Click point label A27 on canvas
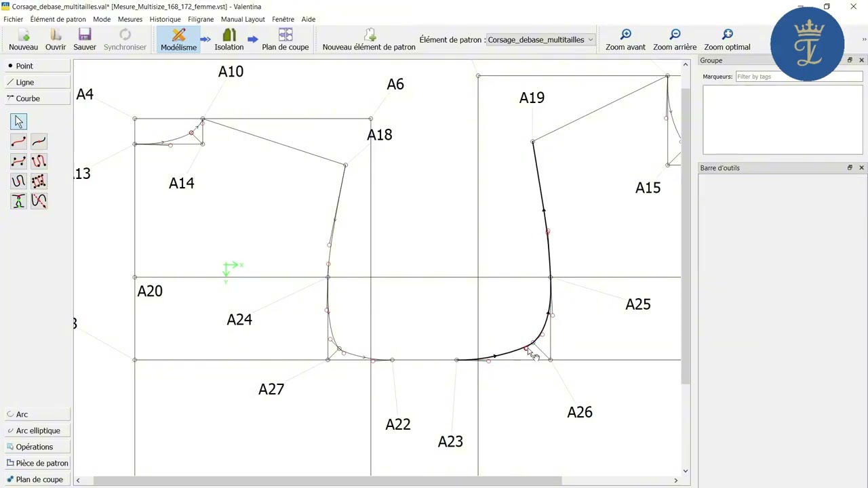 pos(271,389)
